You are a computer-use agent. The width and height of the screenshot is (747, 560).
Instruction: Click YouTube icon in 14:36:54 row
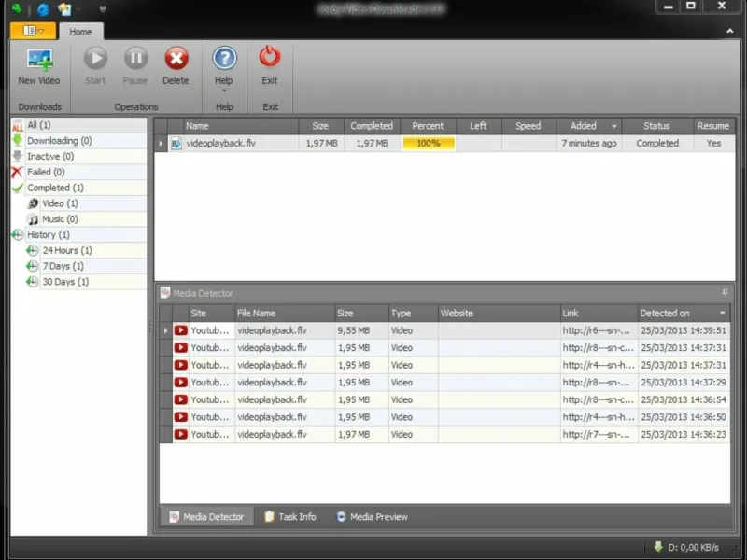[x=180, y=399]
